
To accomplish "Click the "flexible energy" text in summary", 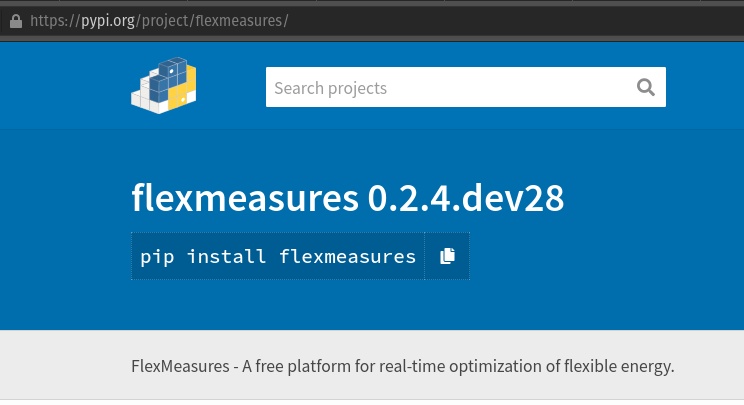I will pyautogui.click(x=619, y=367).
